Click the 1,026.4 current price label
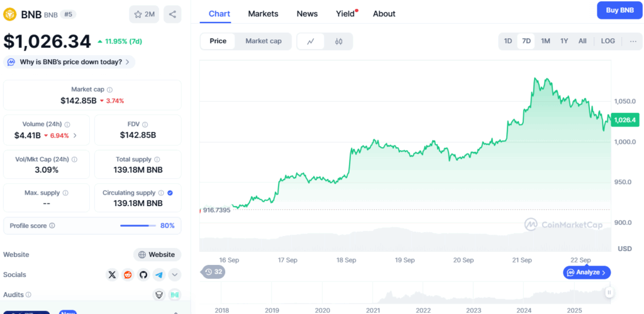The image size is (644, 314). [x=625, y=120]
